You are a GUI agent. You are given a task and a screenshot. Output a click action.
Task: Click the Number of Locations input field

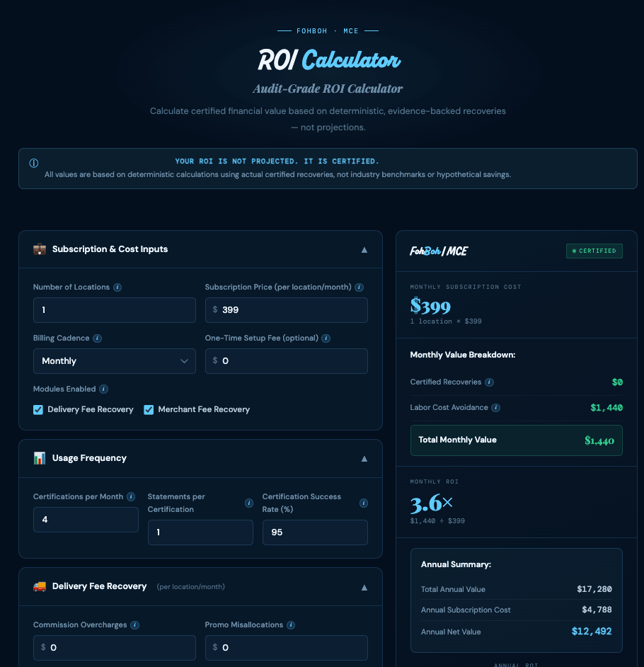(x=115, y=310)
